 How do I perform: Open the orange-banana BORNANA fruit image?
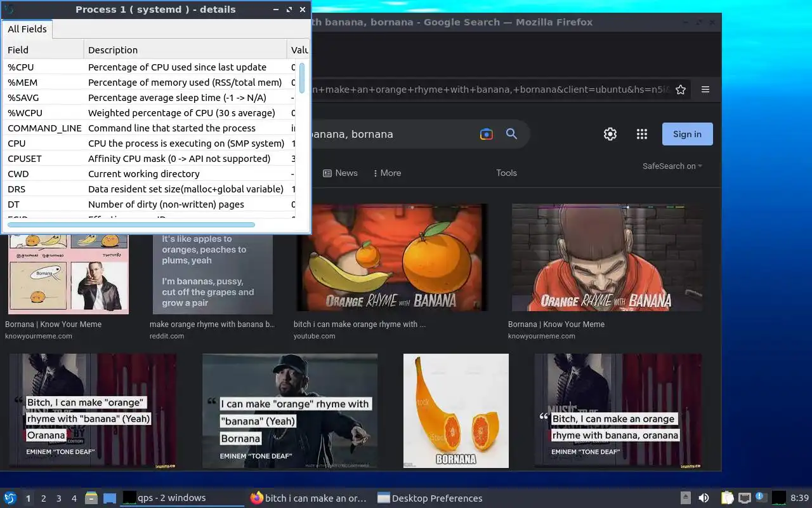[x=456, y=411]
